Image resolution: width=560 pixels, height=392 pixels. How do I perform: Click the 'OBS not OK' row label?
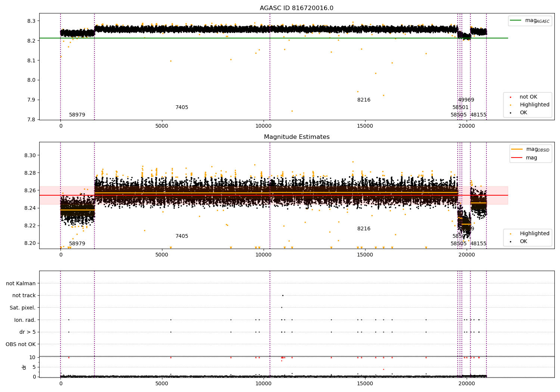(21, 345)
